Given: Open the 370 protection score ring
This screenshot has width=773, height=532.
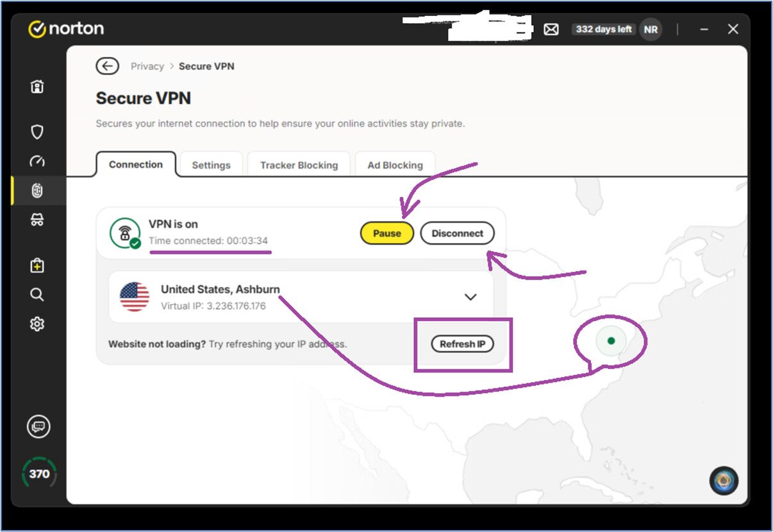Looking at the screenshot, I should click(x=39, y=474).
